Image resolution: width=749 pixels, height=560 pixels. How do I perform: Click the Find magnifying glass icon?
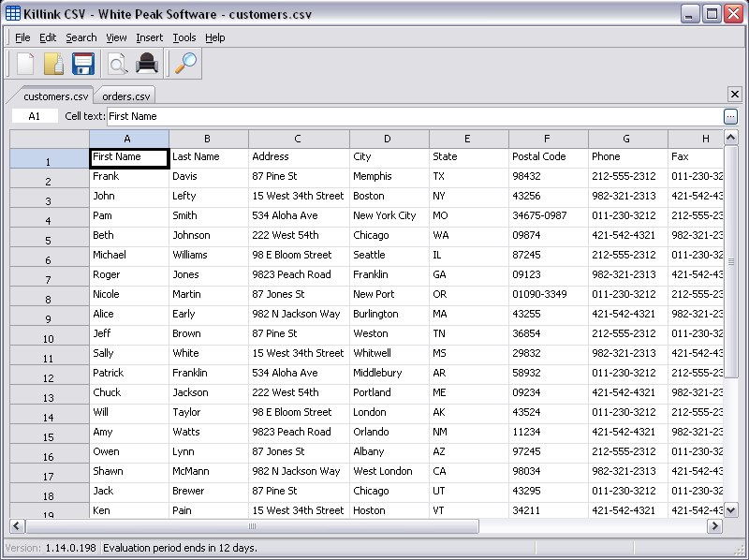pyautogui.click(x=187, y=64)
